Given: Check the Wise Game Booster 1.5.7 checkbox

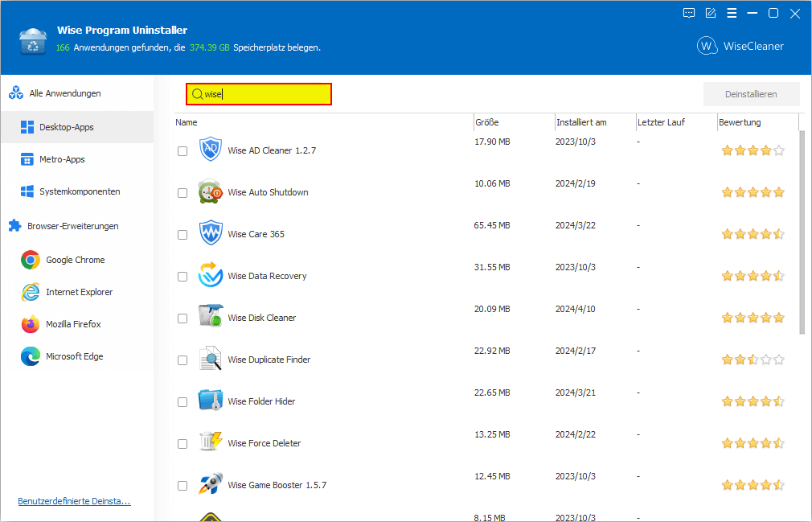Looking at the screenshot, I should (x=182, y=486).
